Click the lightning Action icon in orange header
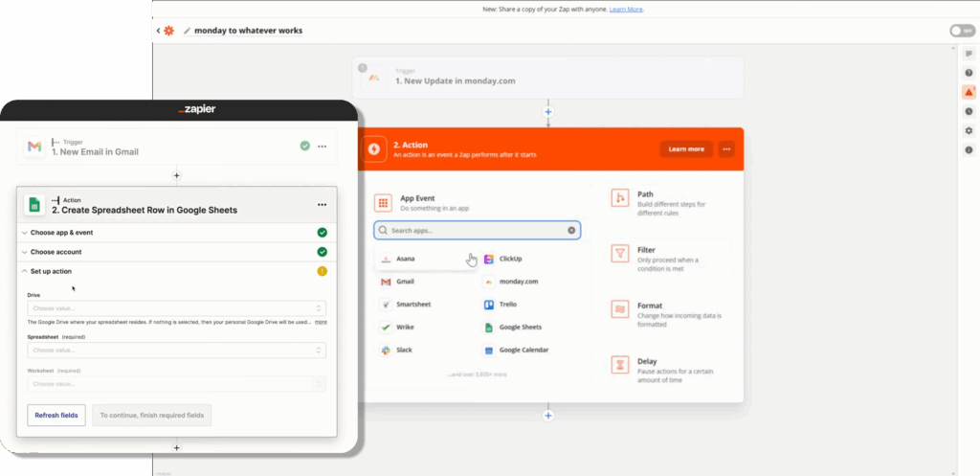 374,148
